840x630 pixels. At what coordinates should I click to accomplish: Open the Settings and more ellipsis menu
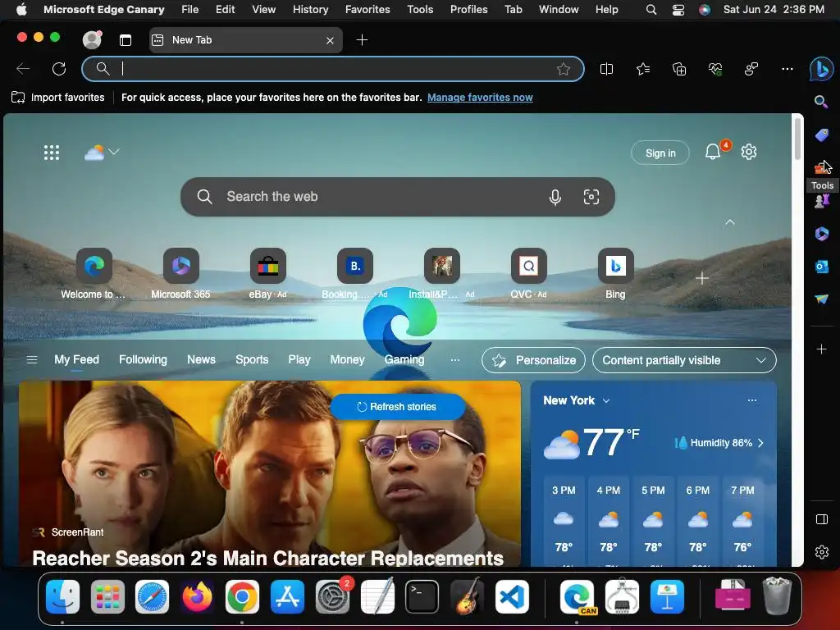coord(787,69)
